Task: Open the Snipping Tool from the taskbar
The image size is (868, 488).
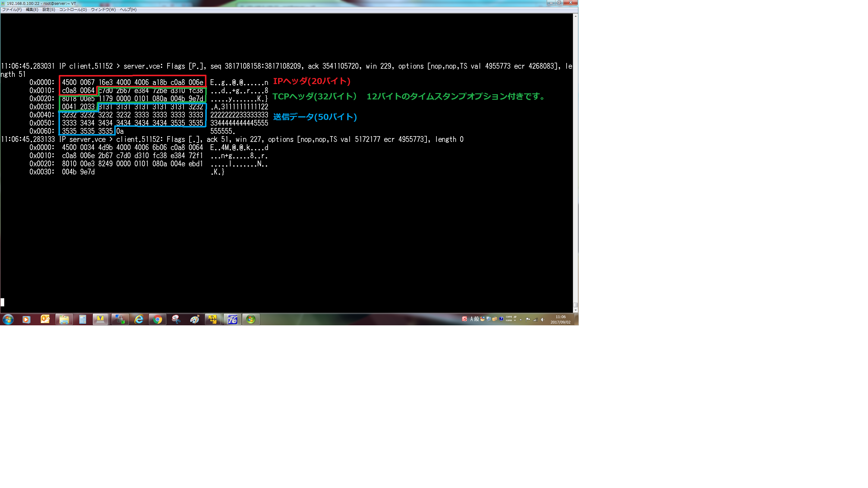Action: coord(176,319)
